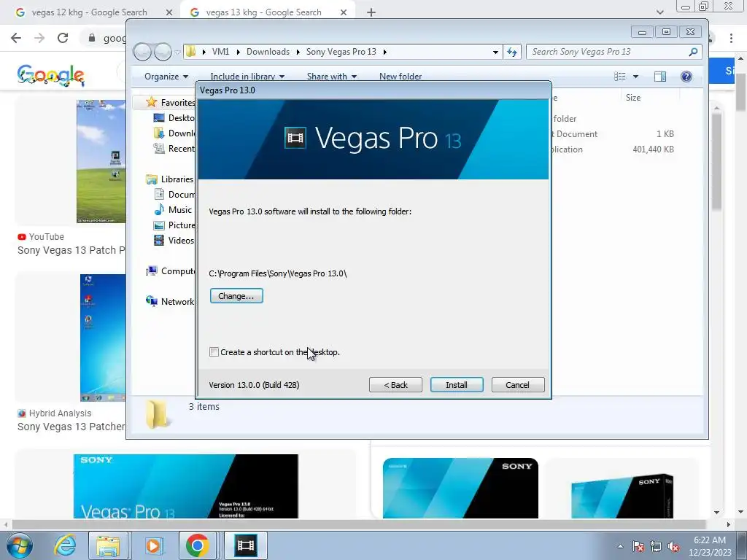Image resolution: width=747 pixels, height=560 pixels.
Task: Click the Windows Start button
Action: tap(19, 545)
